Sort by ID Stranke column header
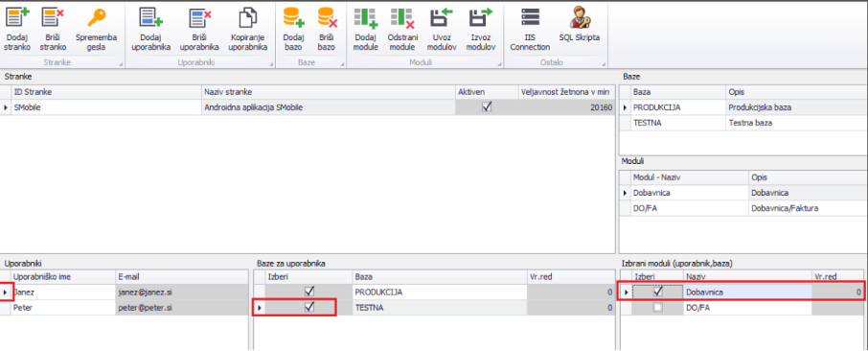 [x=106, y=92]
